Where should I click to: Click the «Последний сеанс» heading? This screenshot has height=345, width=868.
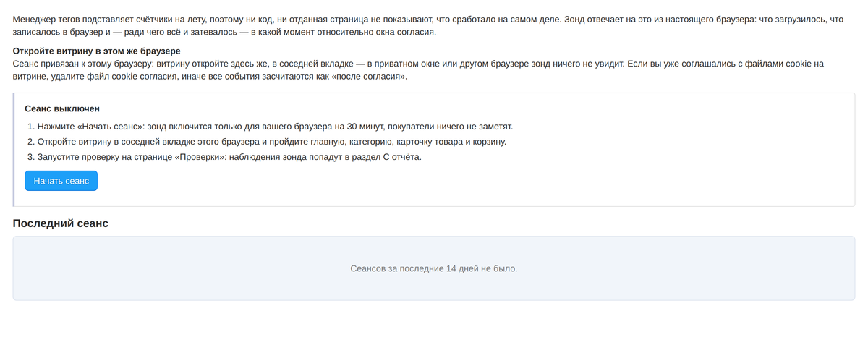point(61,223)
